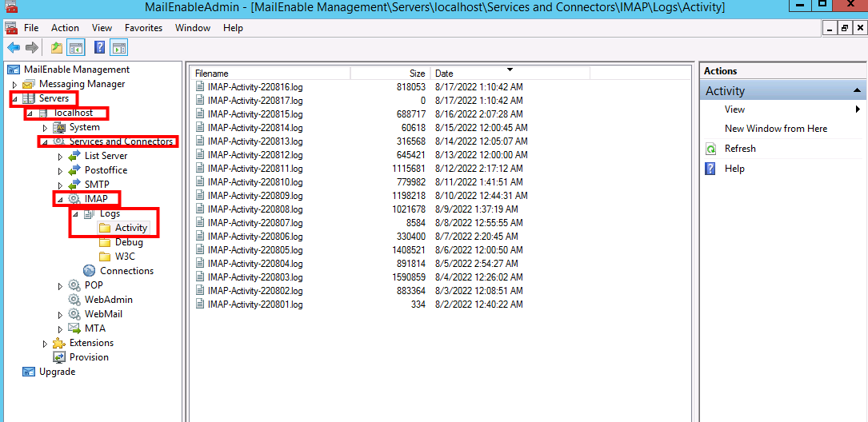
Task: Select the Provision tree node
Action: 89,357
